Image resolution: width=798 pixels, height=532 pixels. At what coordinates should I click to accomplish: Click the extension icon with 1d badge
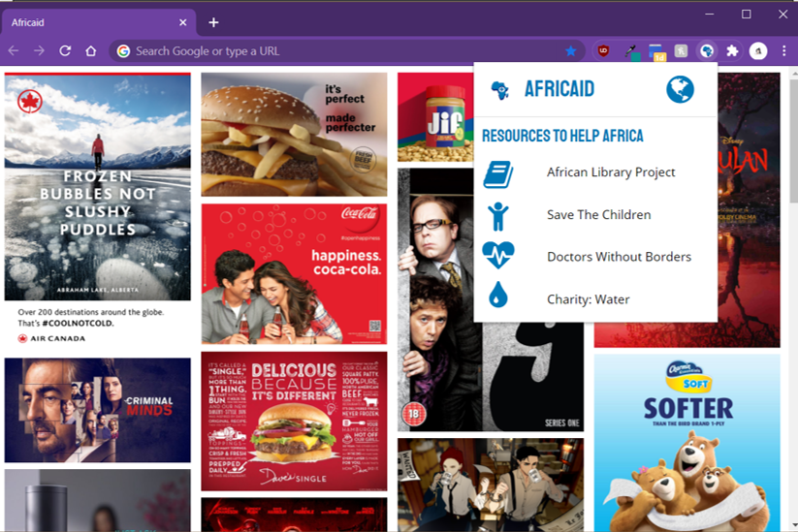[656, 52]
